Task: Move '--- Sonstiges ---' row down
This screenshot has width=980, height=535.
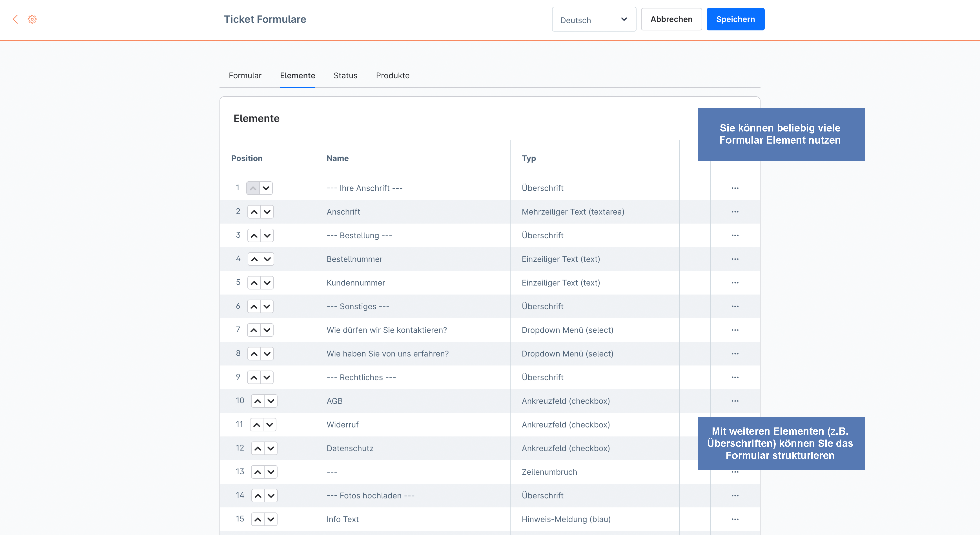Action: [x=267, y=306]
